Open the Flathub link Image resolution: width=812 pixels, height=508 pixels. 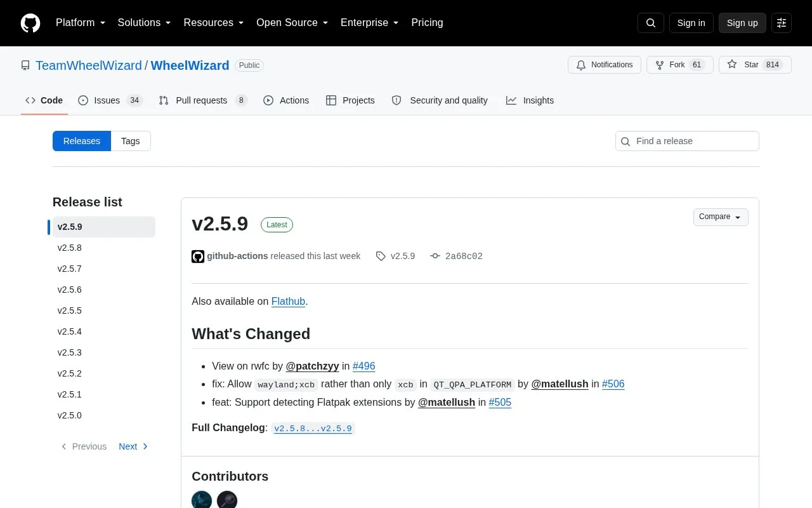(288, 302)
